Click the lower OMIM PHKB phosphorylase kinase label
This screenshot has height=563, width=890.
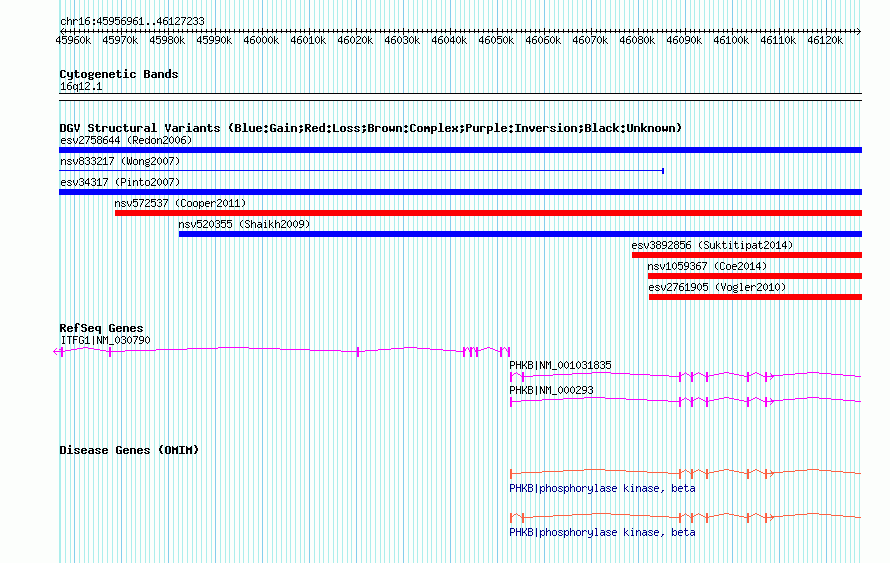602,532
